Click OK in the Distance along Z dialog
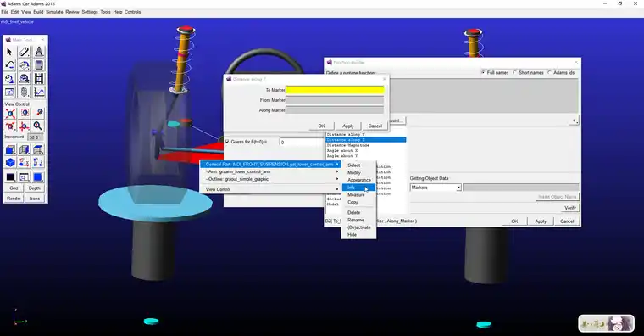 tap(321, 126)
